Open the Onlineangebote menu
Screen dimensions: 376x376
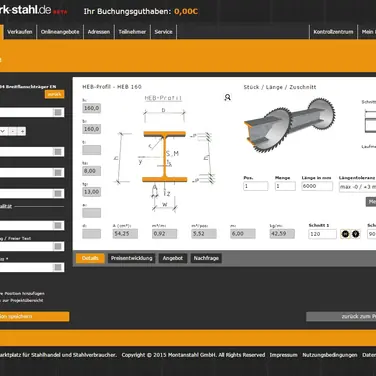coord(60,32)
